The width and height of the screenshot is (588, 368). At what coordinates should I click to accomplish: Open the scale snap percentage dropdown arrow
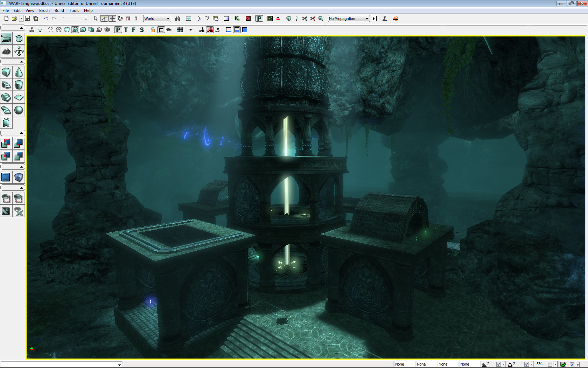click(555, 364)
